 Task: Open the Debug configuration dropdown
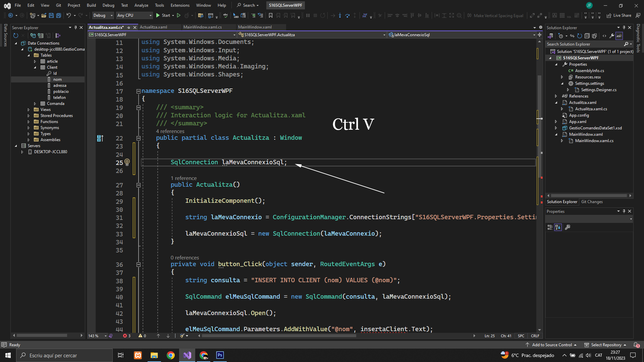coord(103,15)
